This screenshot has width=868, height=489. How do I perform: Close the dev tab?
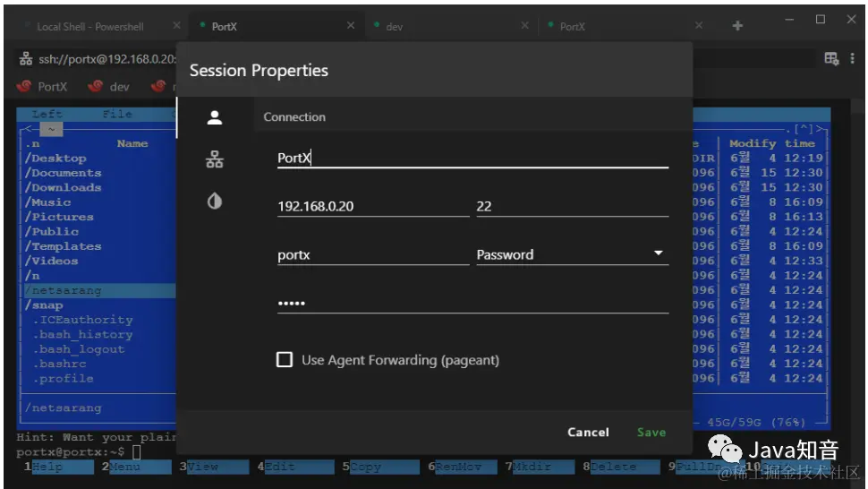524,25
